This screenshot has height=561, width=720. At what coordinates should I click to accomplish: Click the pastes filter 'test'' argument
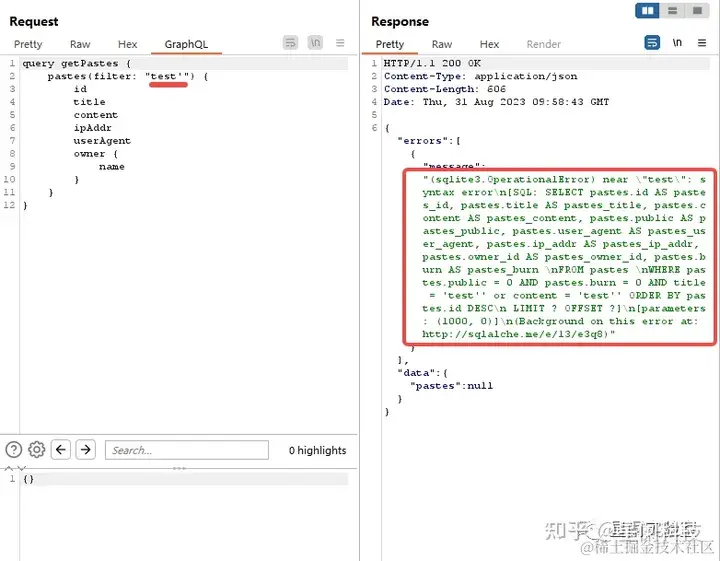point(168,76)
